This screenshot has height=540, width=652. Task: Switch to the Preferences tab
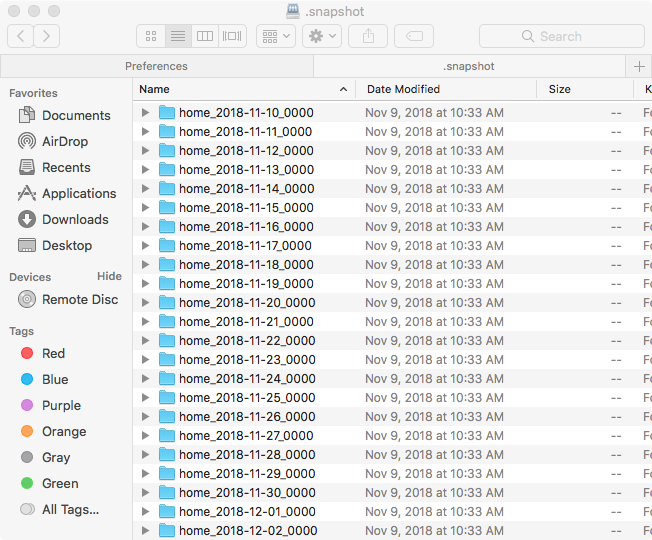pos(156,66)
